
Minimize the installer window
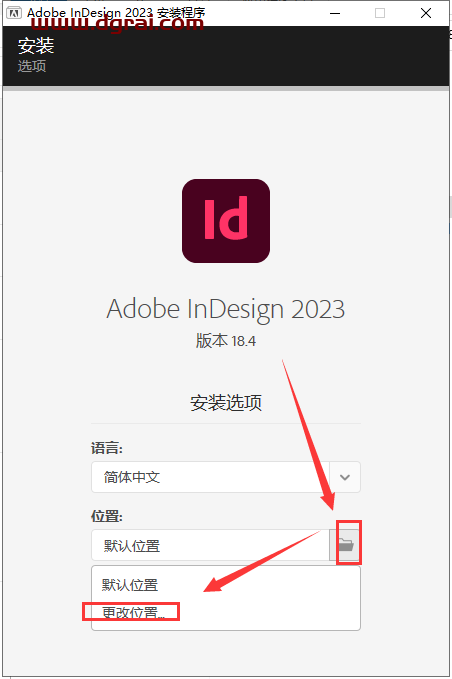[335, 13]
